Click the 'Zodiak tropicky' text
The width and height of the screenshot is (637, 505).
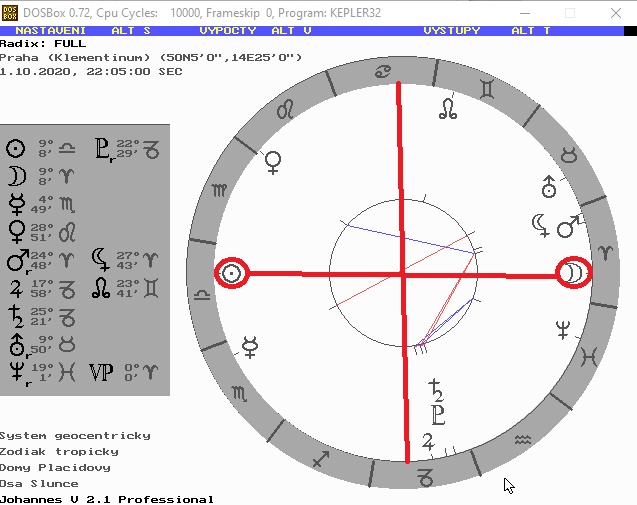coord(59,452)
